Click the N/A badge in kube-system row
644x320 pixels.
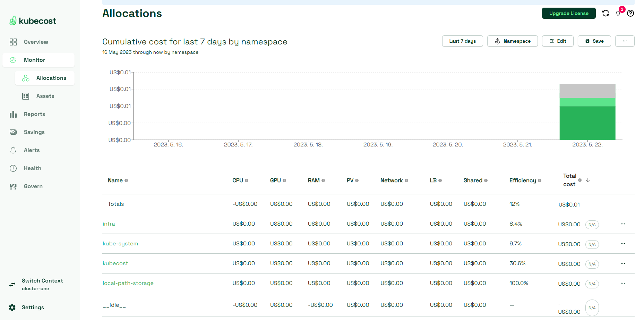coord(592,244)
